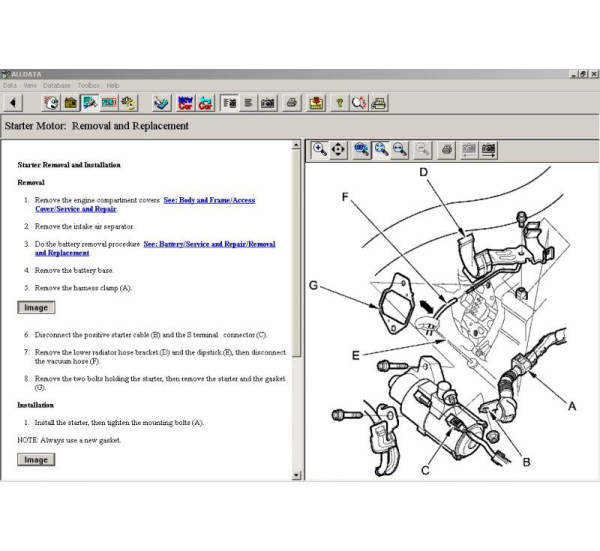Open the Toolbox menu

click(88, 86)
